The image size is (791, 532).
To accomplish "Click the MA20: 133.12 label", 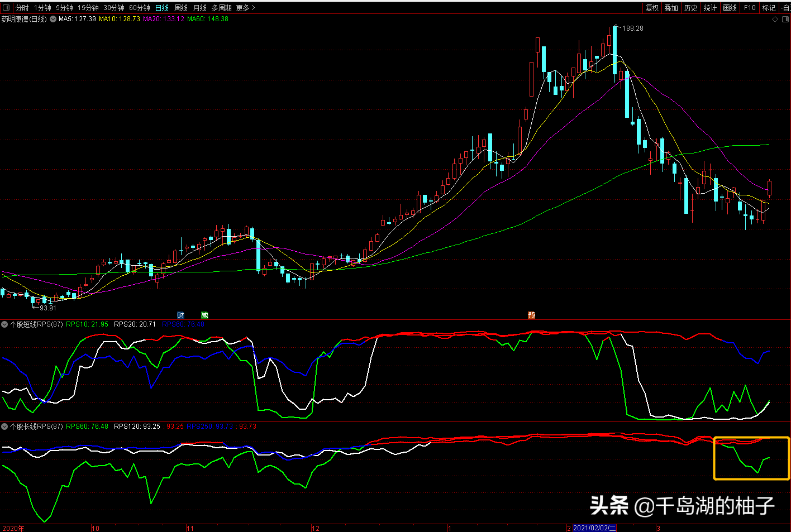I will point(164,19).
